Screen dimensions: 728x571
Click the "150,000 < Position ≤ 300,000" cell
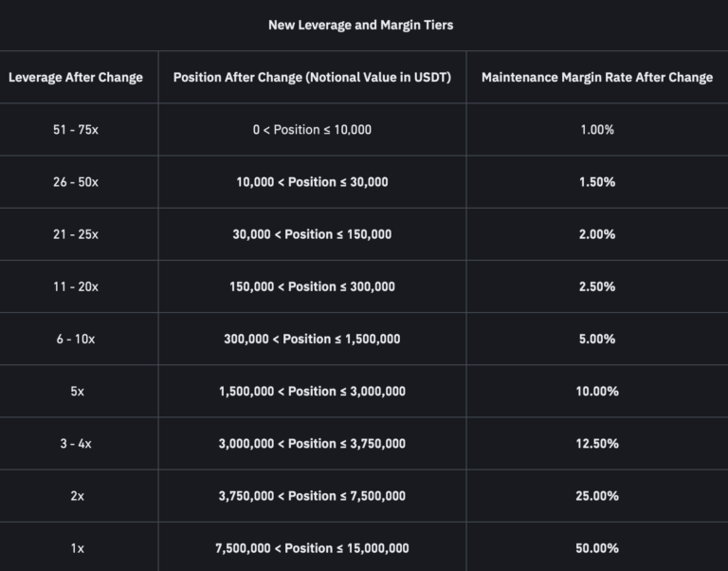[312, 286]
